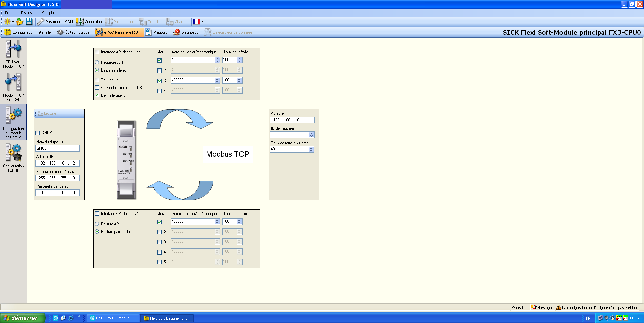Image resolution: width=644 pixels, height=323 pixels.
Task: Create new project with star icon
Action: [7, 22]
